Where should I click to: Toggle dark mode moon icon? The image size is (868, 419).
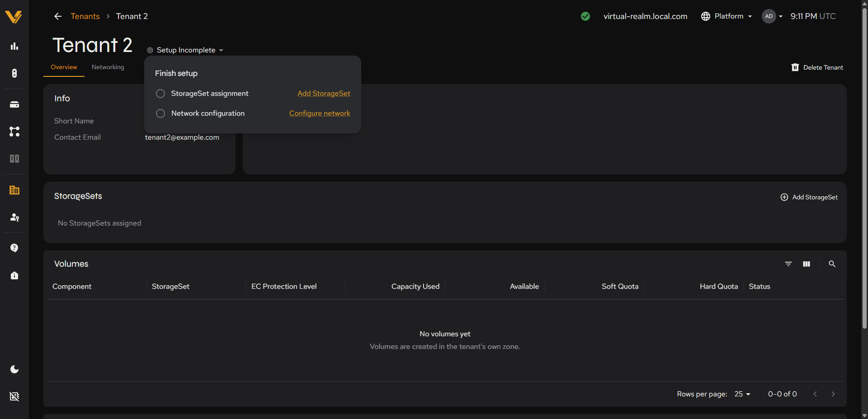pos(14,369)
